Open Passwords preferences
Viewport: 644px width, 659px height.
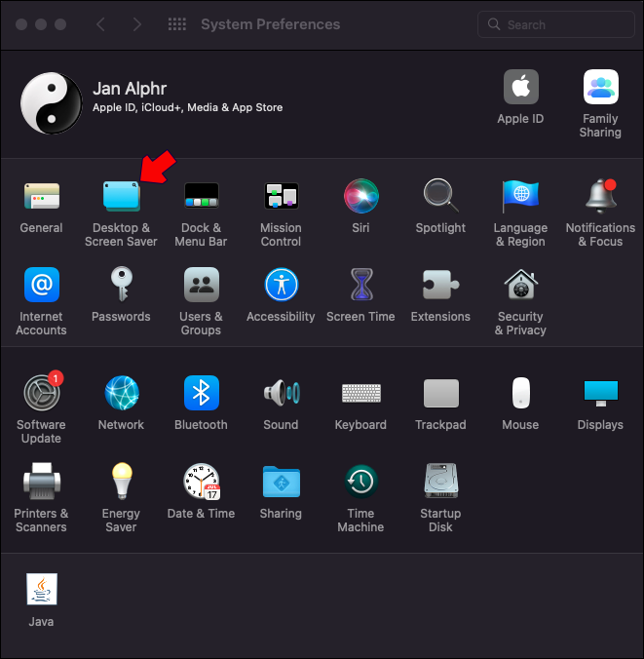122,285
